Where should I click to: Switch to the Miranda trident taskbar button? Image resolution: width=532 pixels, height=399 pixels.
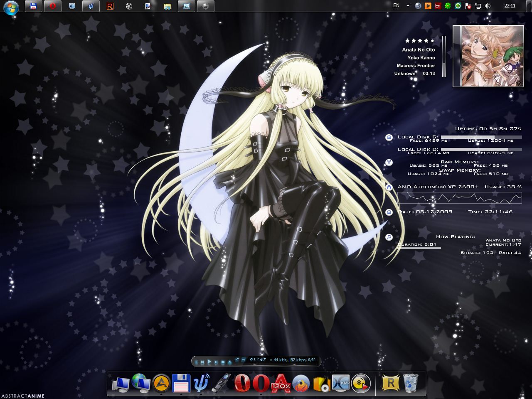pyautogui.click(x=91, y=6)
